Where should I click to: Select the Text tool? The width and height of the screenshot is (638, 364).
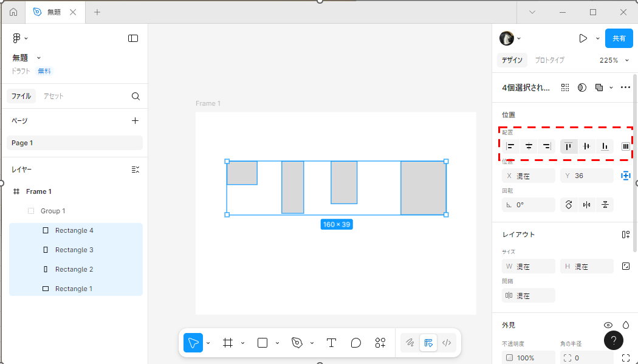[x=331, y=343]
